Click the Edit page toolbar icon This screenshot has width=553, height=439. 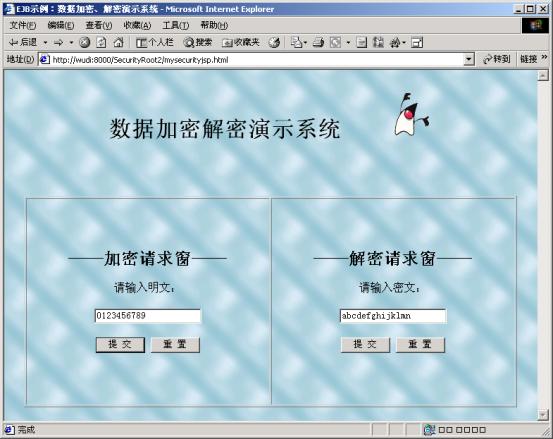click(335, 43)
